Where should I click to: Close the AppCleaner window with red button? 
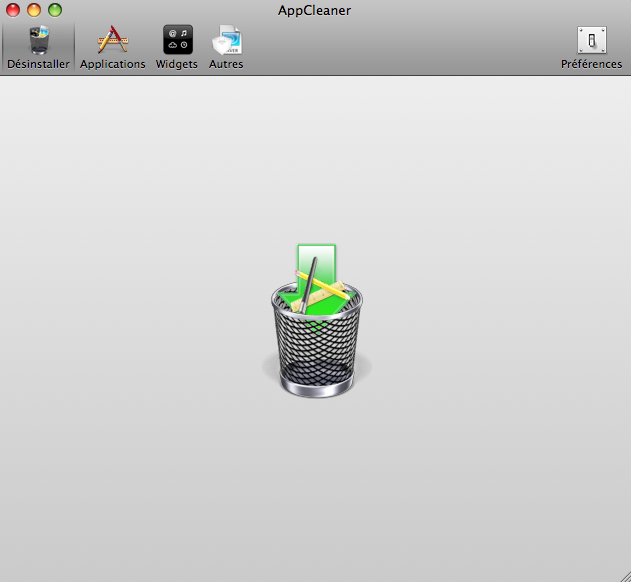pyautogui.click(x=13, y=10)
